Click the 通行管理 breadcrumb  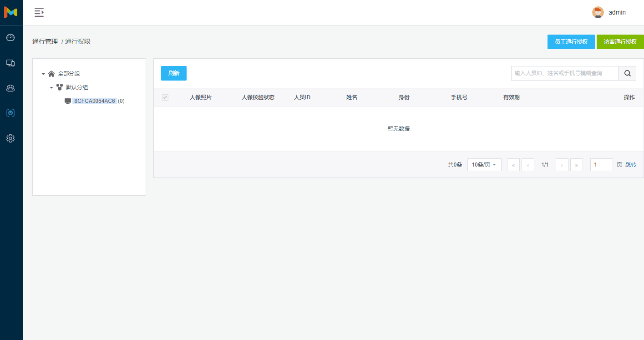coord(45,41)
